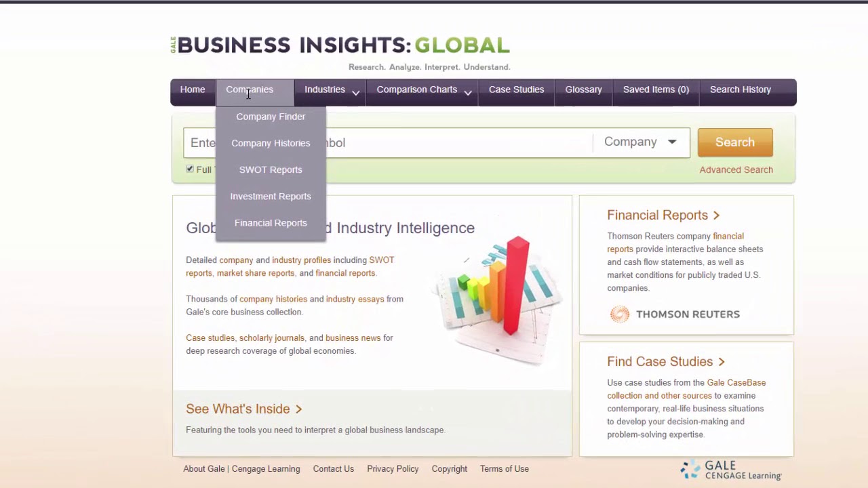Select Company Finder from the dropdown

click(271, 117)
